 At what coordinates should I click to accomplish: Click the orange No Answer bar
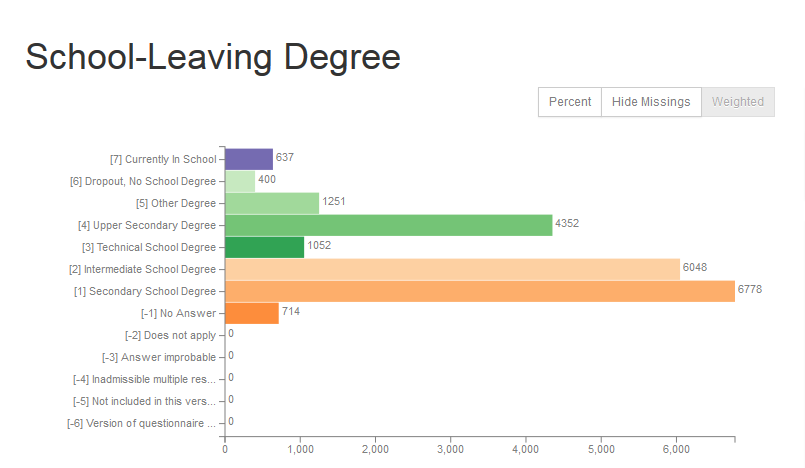[252, 314]
